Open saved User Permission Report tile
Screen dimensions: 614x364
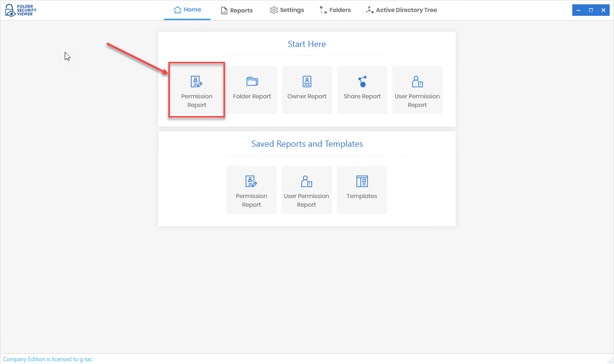(307, 190)
